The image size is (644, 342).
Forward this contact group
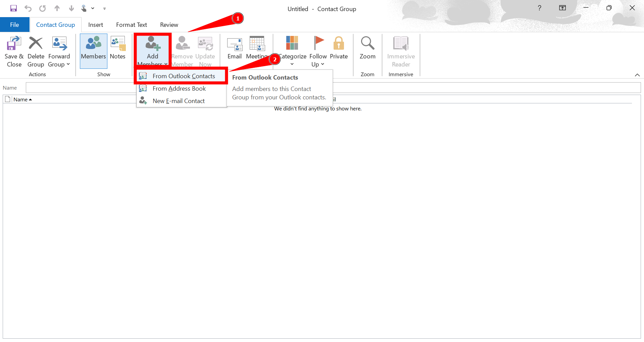59,50
